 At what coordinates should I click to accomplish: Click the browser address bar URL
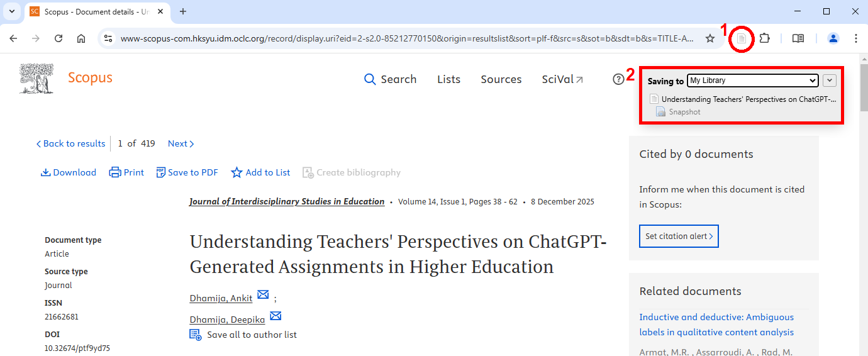tap(406, 38)
